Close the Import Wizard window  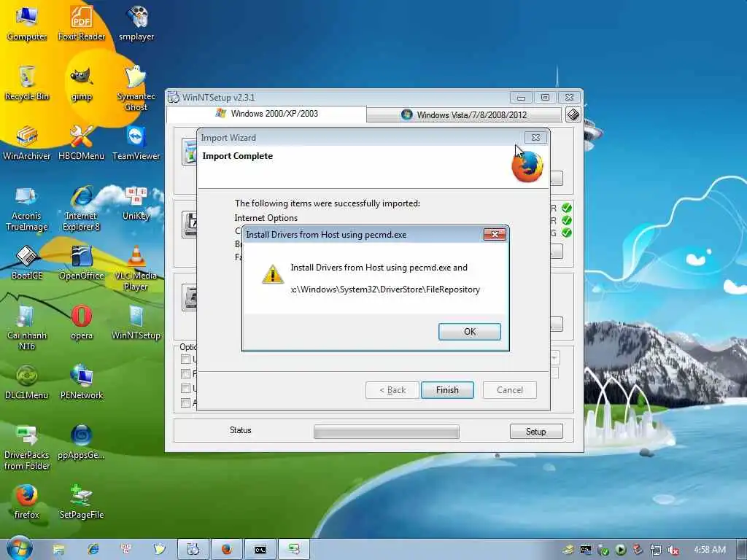(535, 138)
